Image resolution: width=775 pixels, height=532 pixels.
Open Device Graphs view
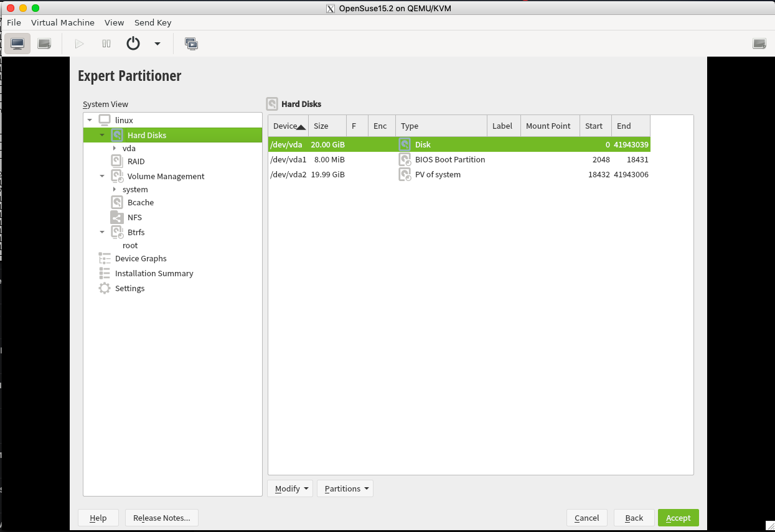click(141, 258)
